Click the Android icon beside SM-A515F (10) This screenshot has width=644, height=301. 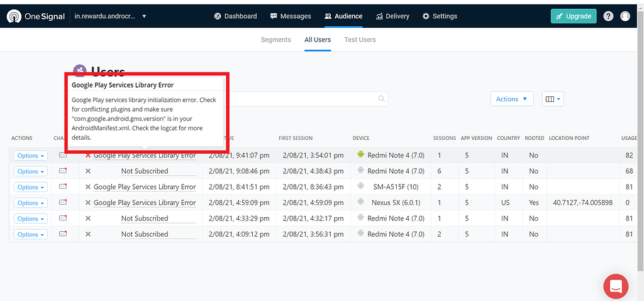(x=360, y=186)
